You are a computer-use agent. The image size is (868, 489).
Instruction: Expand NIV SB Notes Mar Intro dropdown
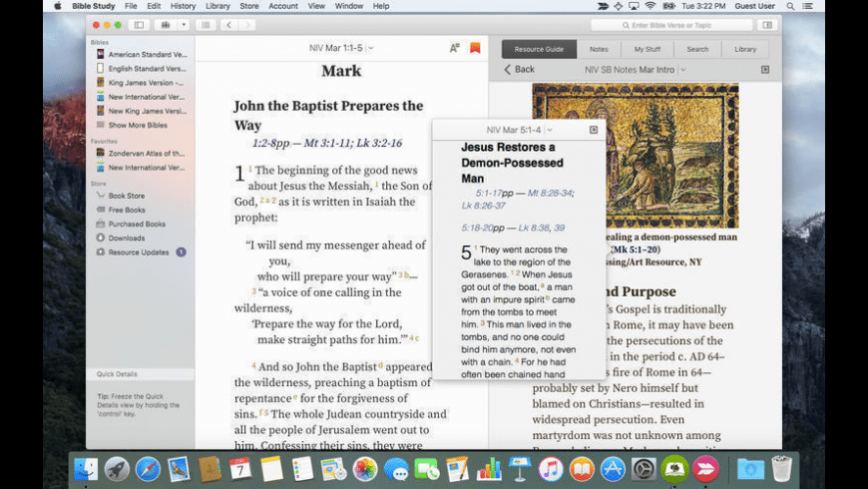pyautogui.click(x=683, y=70)
